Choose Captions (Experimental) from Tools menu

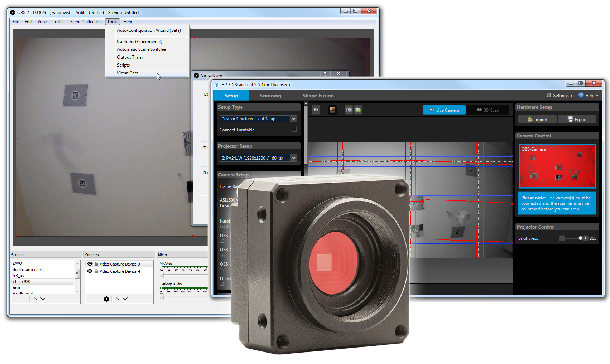pos(147,42)
